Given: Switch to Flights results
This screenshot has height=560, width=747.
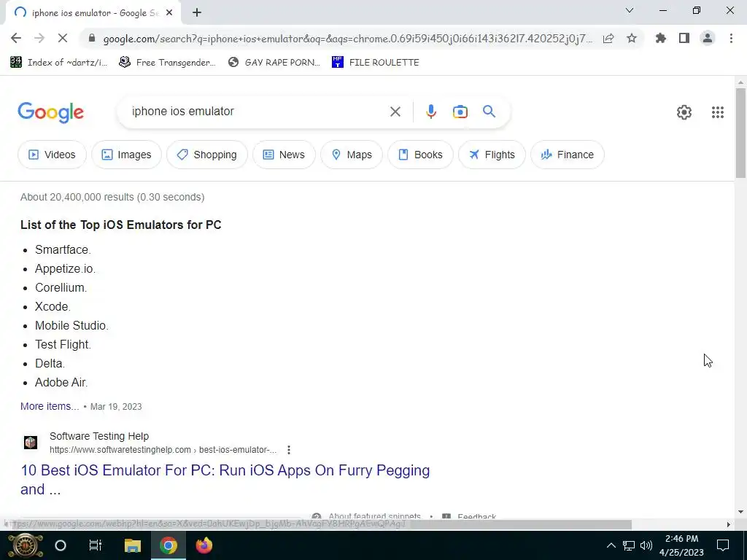Looking at the screenshot, I should point(492,155).
